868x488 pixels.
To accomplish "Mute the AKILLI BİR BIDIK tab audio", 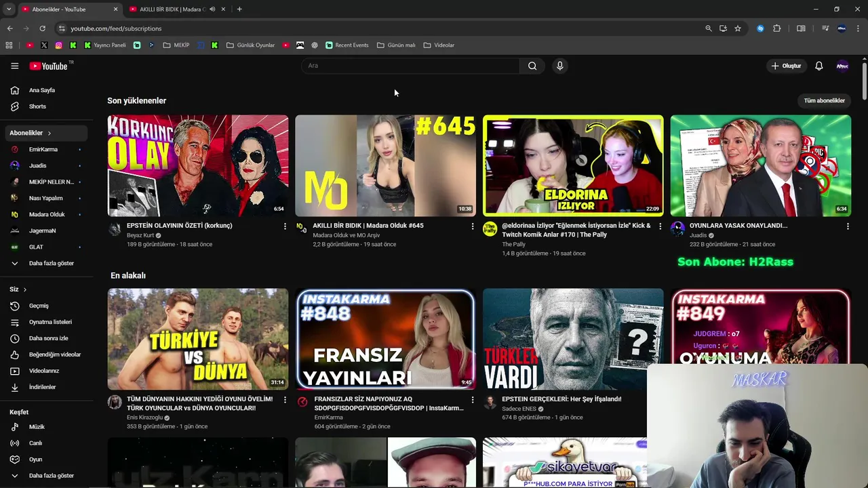I will [x=212, y=9].
